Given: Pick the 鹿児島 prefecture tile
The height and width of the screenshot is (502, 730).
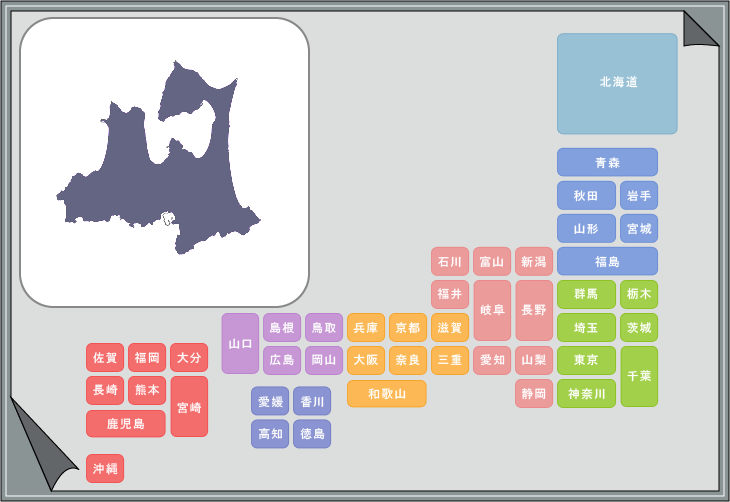Looking at the screenshot, I should coord(125,423).
